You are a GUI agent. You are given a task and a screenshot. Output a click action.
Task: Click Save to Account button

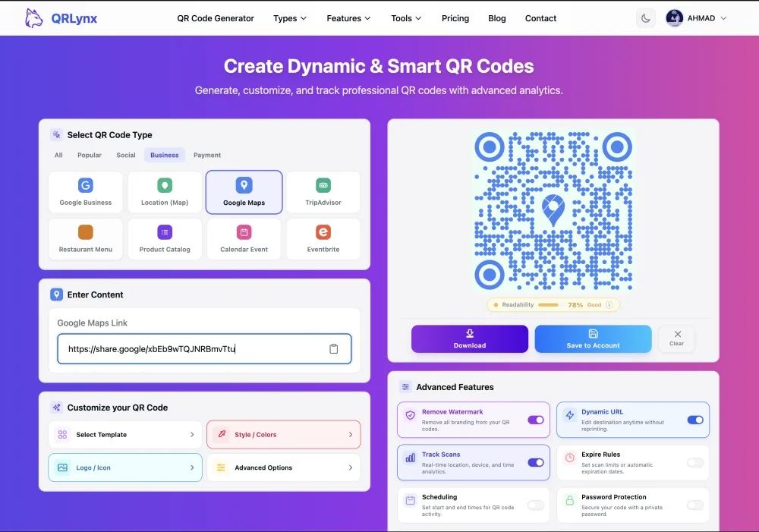point(593,338)
